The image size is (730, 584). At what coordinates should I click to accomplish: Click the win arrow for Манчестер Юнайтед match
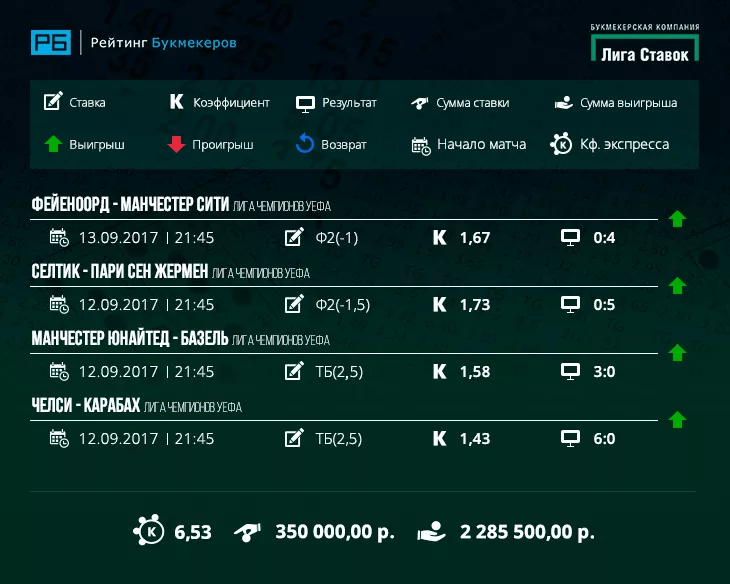[x=677, y=353]
